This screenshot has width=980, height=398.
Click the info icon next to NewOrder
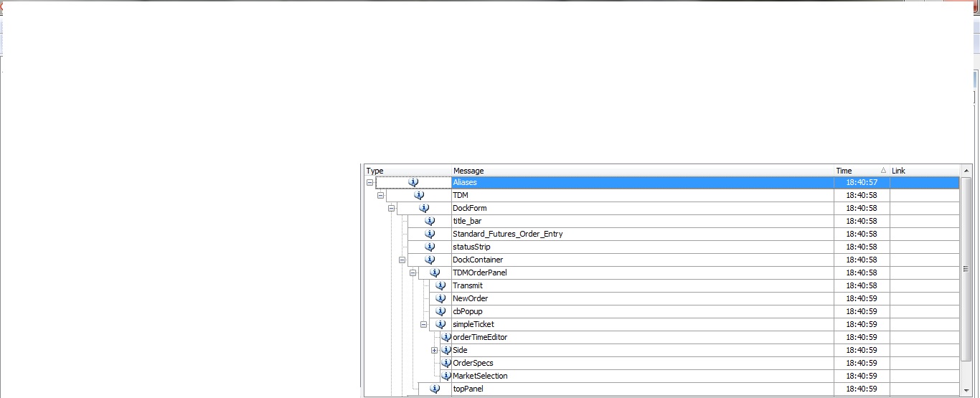click(440, 299)
